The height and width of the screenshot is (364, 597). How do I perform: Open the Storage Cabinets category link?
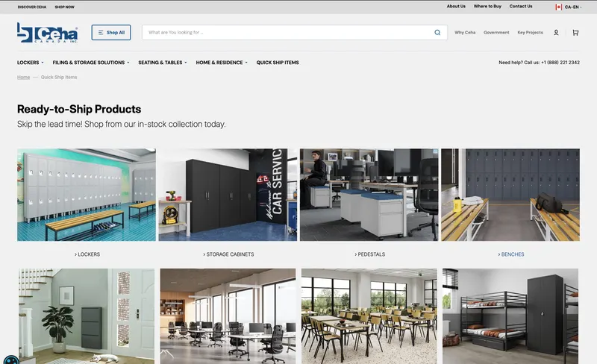pos(228,254)
